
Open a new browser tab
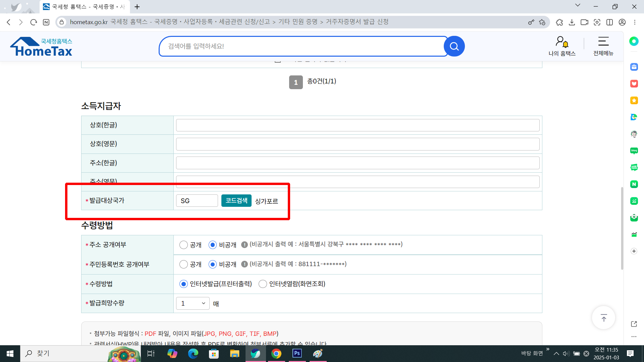(137, 7)
